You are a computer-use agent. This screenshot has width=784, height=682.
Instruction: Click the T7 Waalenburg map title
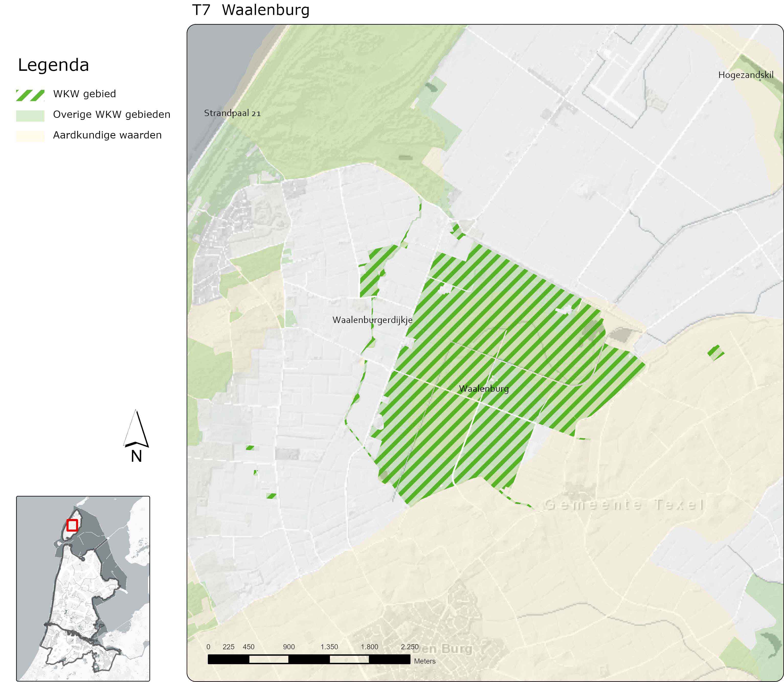tap(251, 10)
